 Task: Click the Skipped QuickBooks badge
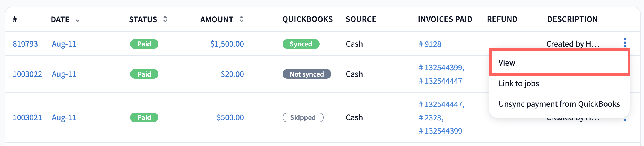pos(303,117)
